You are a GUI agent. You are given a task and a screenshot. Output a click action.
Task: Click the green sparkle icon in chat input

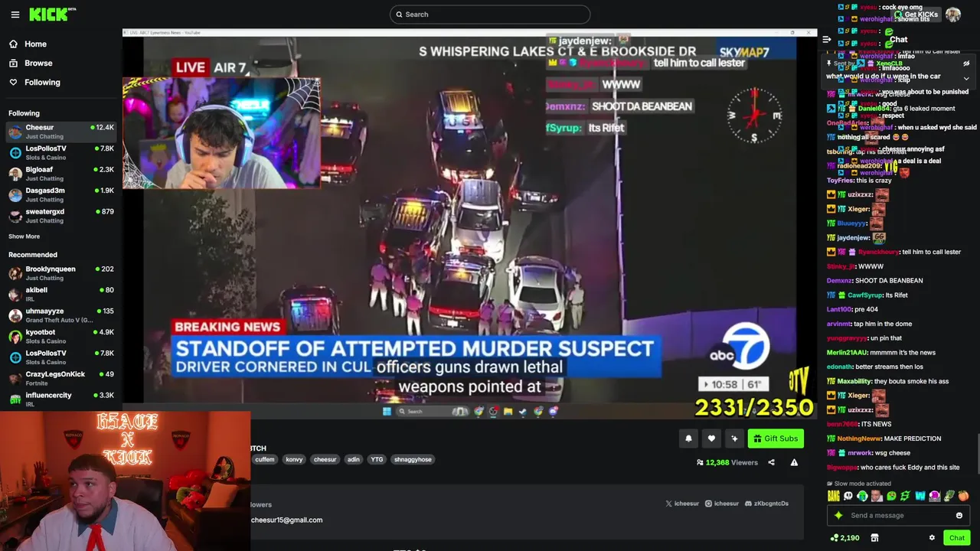[x=838, y=515]
